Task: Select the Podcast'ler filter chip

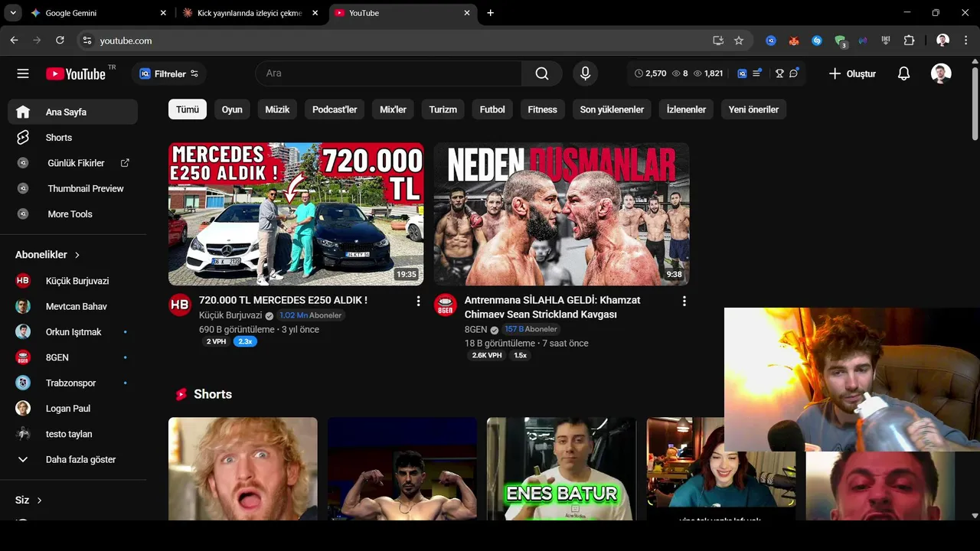Action: [335, 109]
